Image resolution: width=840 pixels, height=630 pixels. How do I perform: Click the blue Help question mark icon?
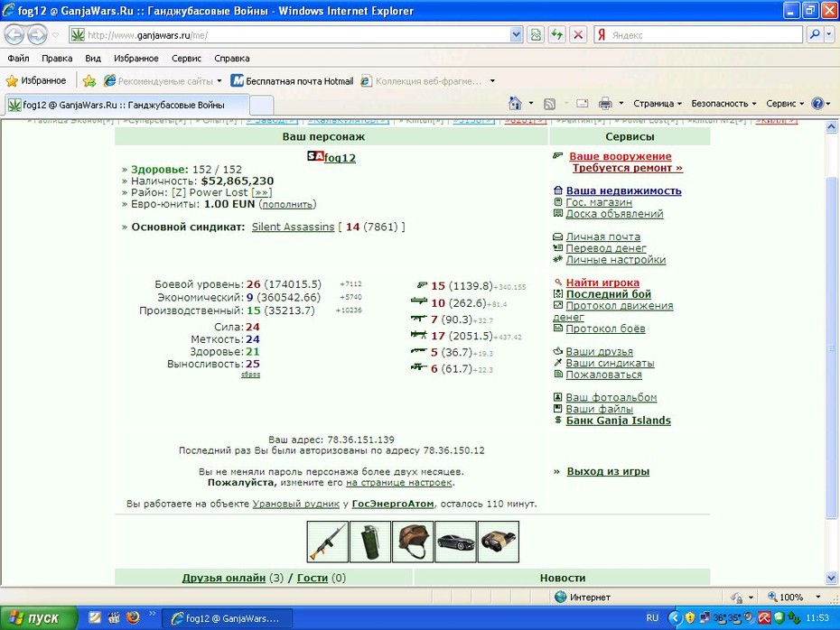tap(817, 103)
